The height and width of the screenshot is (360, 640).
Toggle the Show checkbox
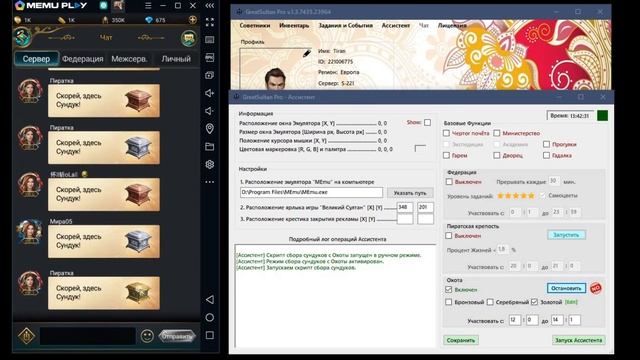pos(427,122)
